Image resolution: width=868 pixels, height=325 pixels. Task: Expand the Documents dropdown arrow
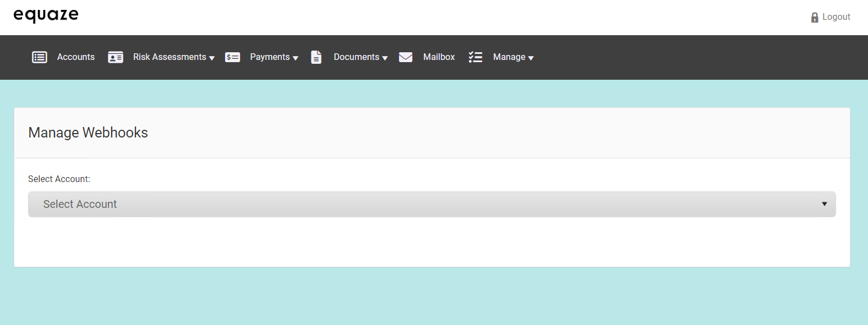coord(385,58)
